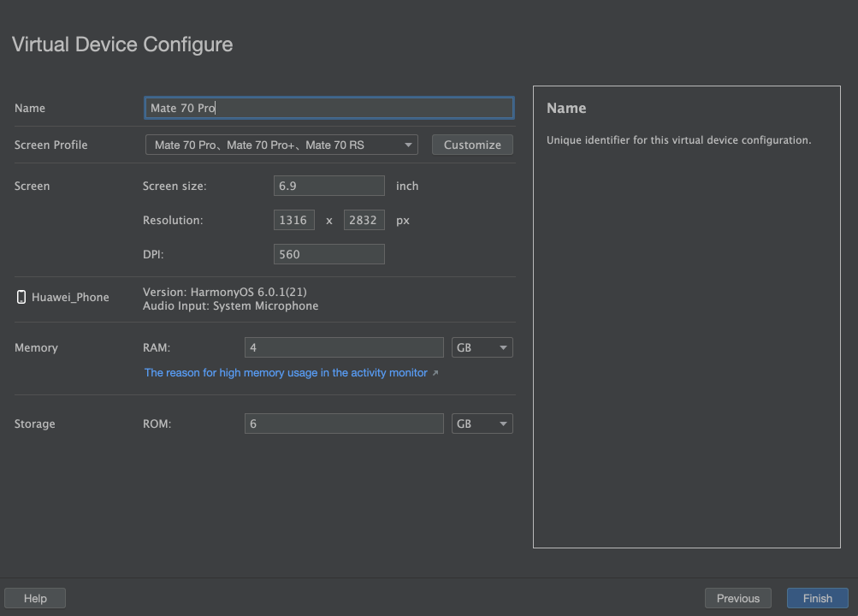Edit the Screen size field

coord(328,186)
